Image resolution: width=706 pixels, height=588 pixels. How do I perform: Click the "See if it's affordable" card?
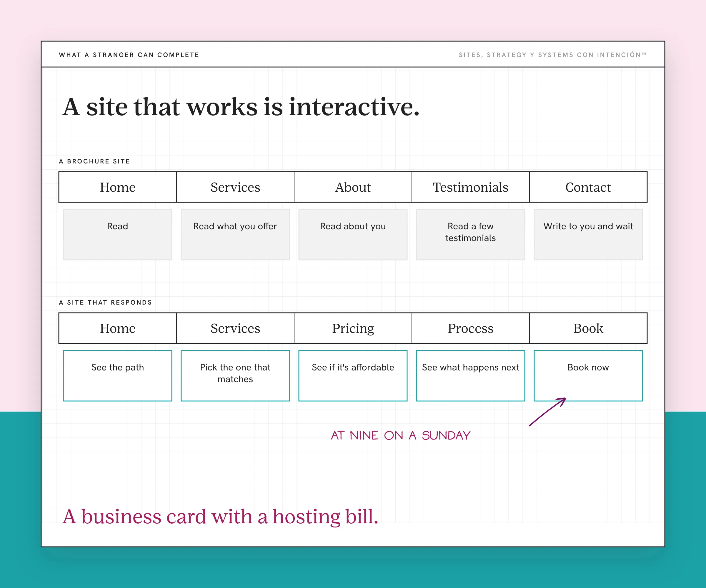click(x=353, y=376)
